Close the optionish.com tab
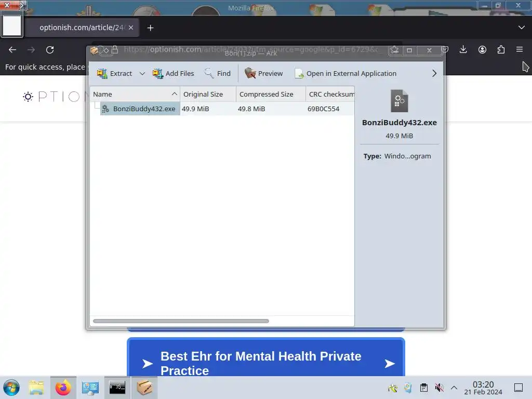 (x=131, y=28)
